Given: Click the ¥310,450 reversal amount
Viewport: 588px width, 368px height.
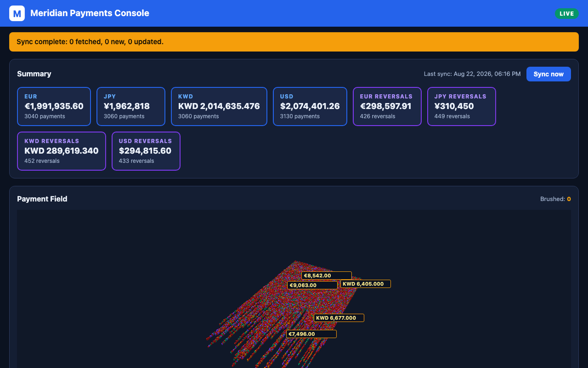Looking at the screenshot, I should click(454, 106).
